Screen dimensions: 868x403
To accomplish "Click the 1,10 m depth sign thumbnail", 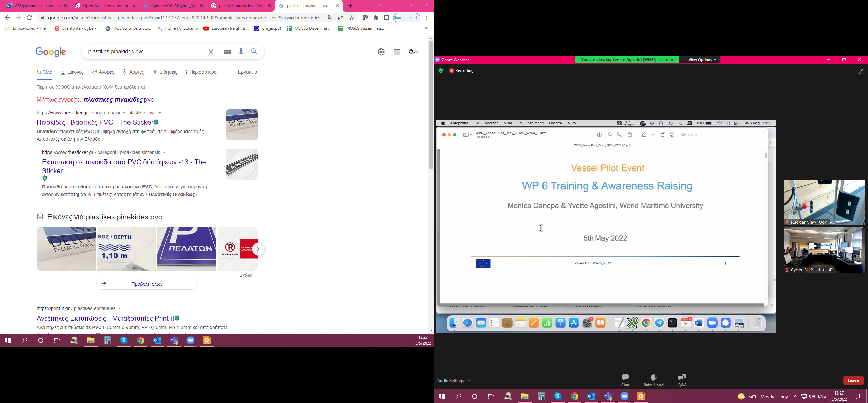I will pos(126,249).
